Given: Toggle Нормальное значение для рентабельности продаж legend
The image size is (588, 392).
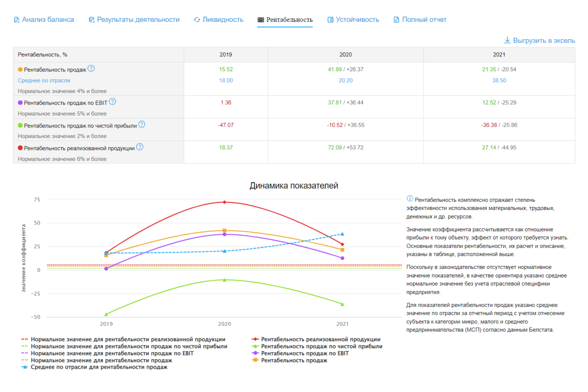Looking at the screenshot, I should tap(101, 360).
